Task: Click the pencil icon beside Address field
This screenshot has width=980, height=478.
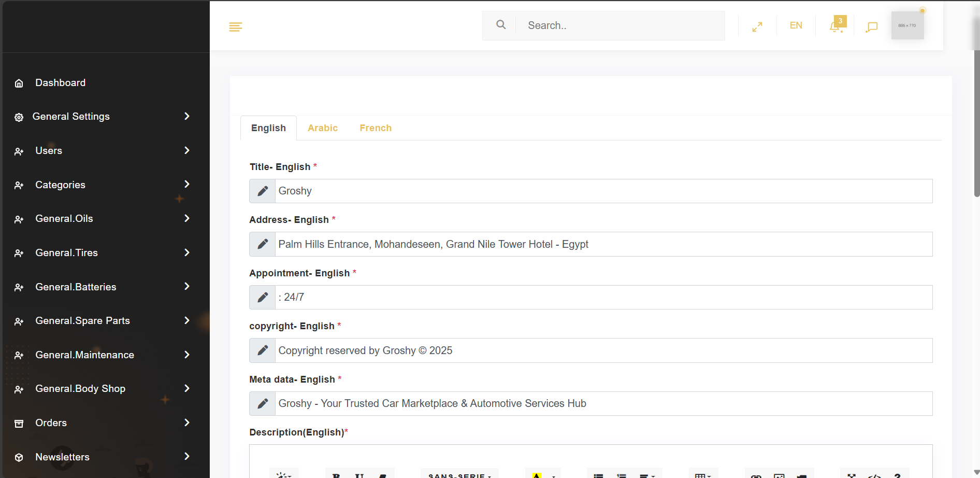Action: pos(263,244)
